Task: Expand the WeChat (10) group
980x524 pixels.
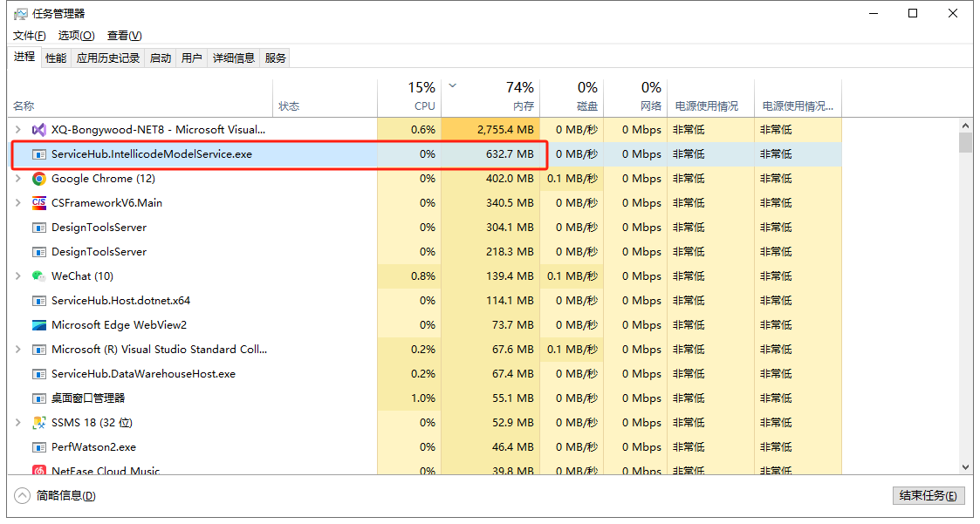Action: pyautogui.click(x=18, y=276)
